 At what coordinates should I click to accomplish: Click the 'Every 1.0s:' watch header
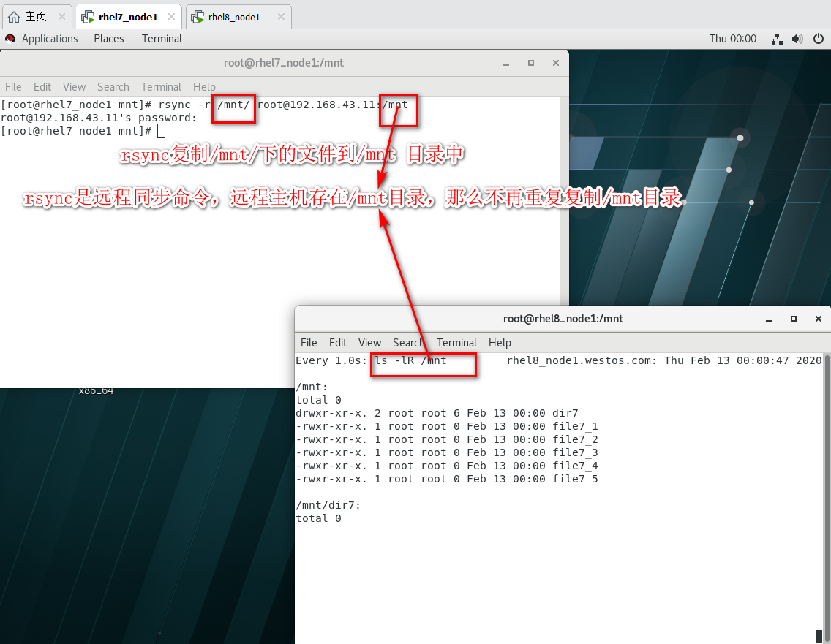[x=331, y=360]
